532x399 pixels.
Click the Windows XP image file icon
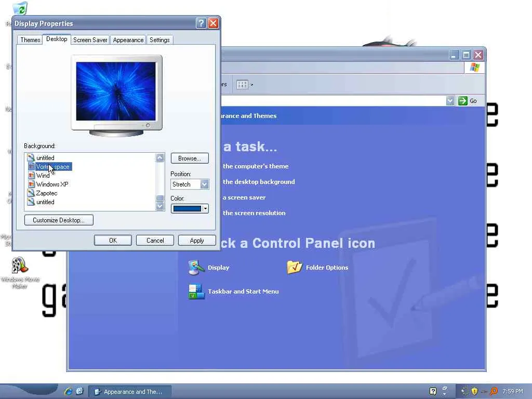(31, 184)
